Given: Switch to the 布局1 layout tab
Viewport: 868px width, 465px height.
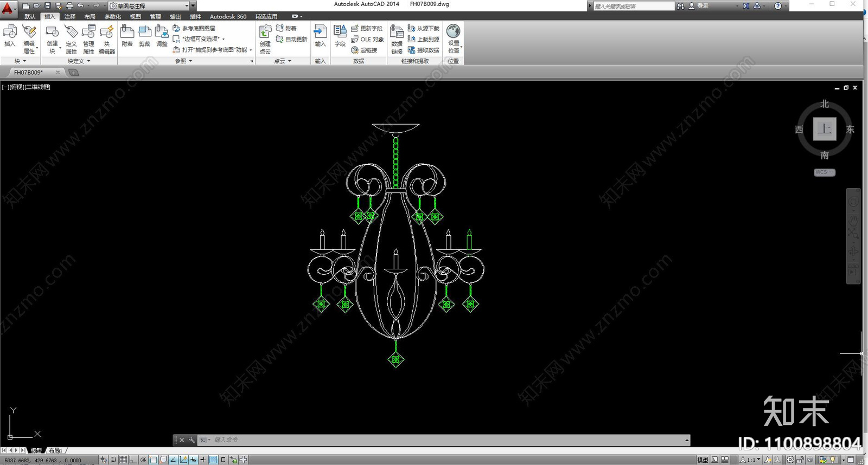Looking at the screenshot, I should point(55,450).
